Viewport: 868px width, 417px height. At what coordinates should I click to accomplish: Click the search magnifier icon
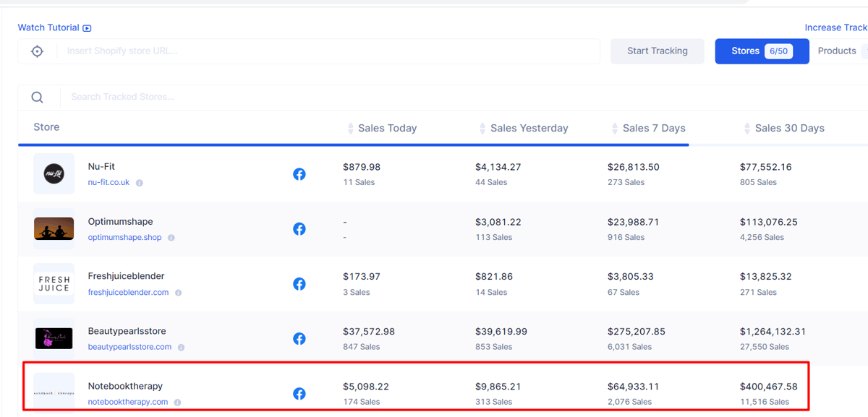click(x=38, y=98)
